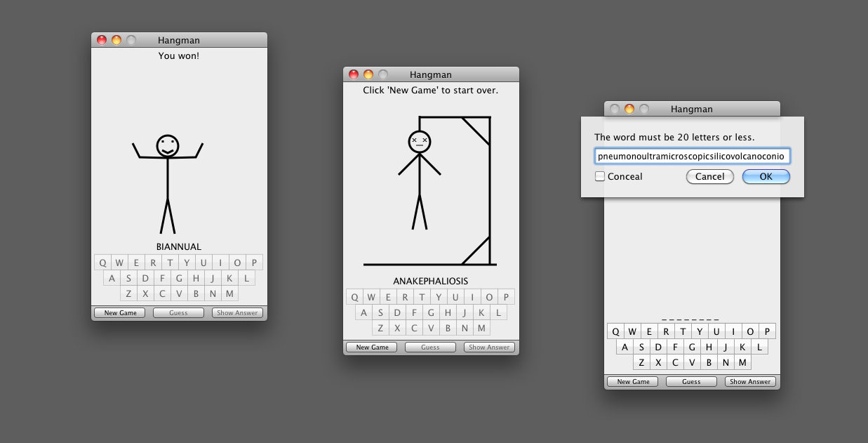Start a New Game in the 'You won!' window

point(121,313)
